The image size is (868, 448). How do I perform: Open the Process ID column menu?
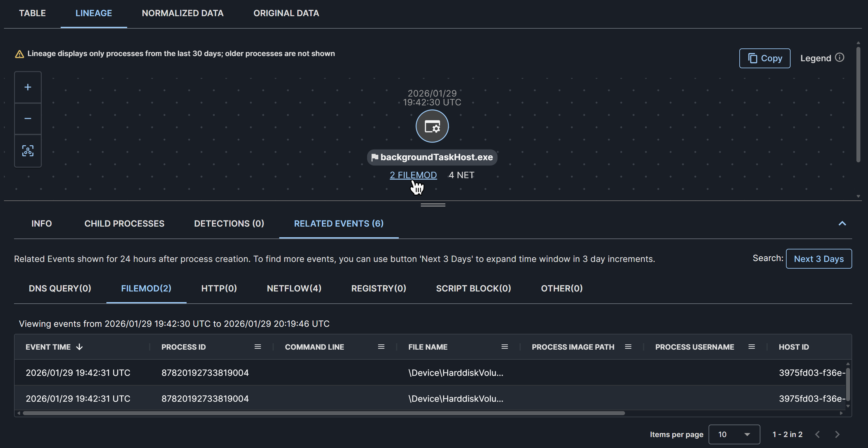coord(257,347)
